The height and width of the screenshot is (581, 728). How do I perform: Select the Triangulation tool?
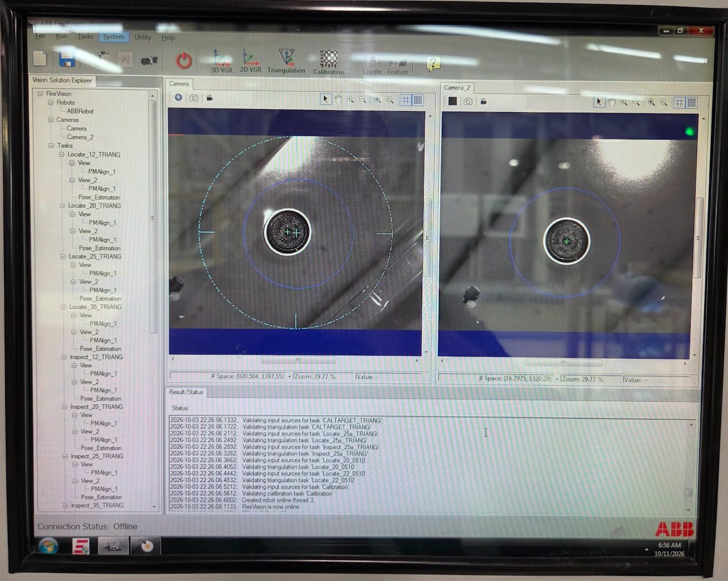286,61
